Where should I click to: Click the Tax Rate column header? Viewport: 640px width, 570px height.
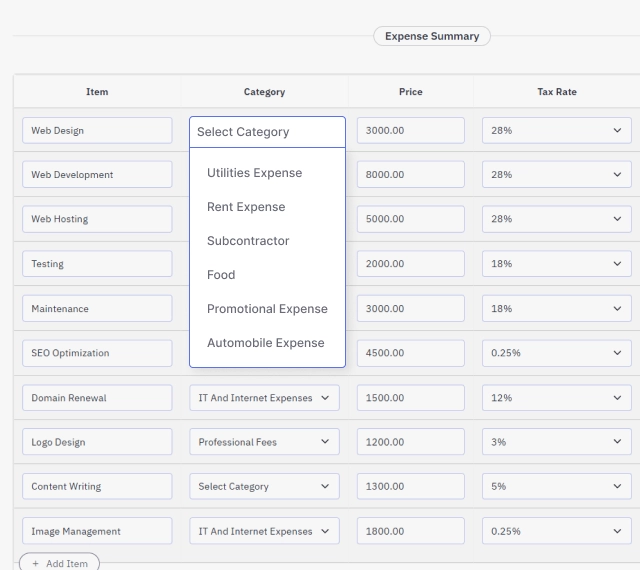[x=557, y=92]
